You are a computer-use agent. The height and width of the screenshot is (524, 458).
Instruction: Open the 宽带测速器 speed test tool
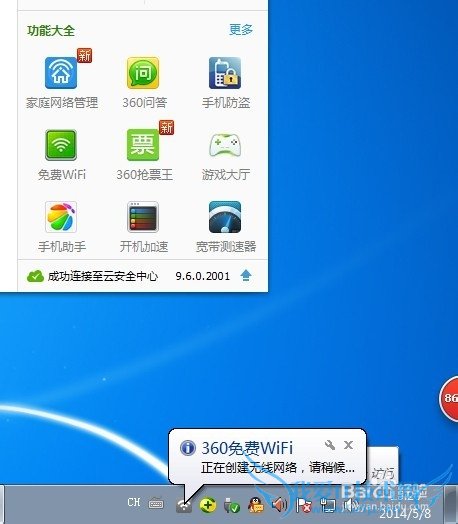225,217
